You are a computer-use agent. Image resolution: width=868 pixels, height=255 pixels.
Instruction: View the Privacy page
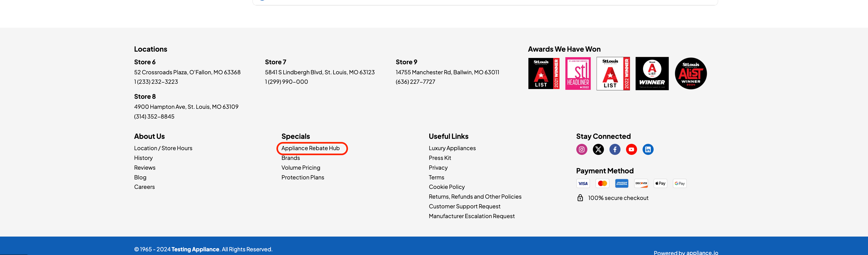(x=438, y=168)
